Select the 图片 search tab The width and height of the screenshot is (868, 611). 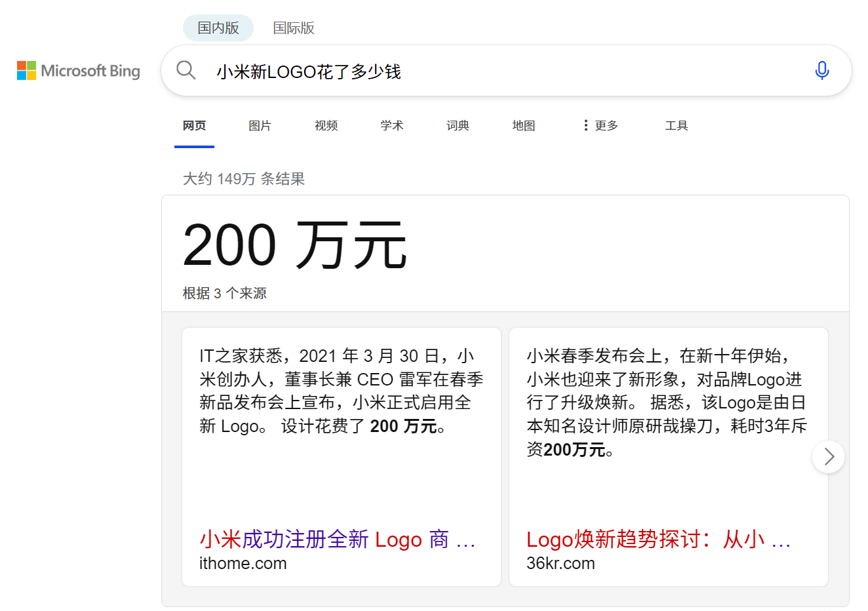coord(260,125)
